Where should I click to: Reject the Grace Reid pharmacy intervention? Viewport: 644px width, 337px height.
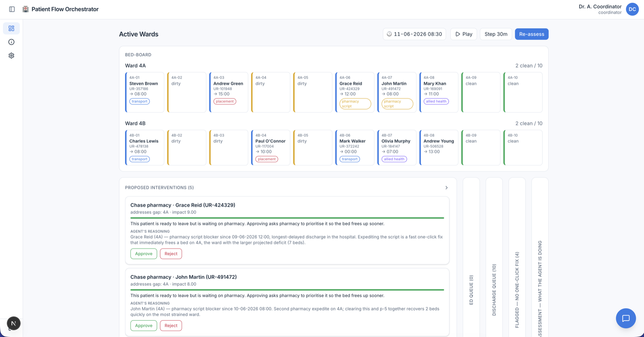(171, 254)
